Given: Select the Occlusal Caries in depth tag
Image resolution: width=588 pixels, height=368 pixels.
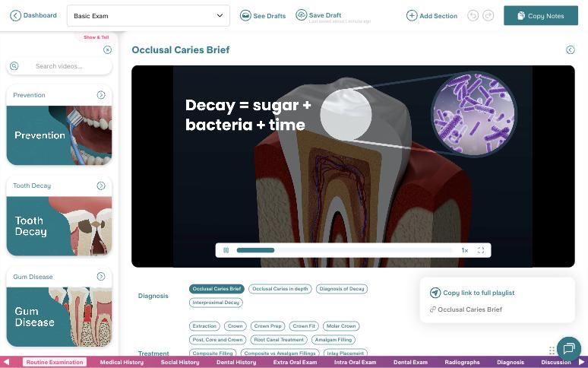Looking at the screenshot, I should tap(280, 289).
